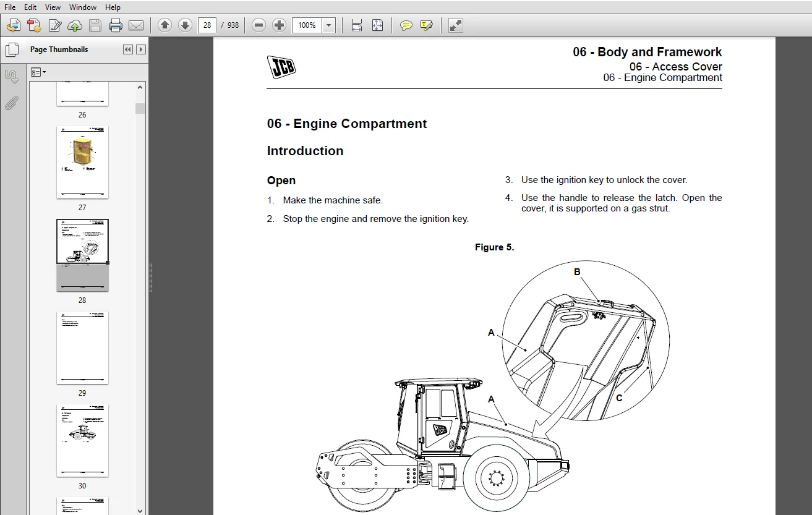This screenshot has height=515, width=812.
Task: Select the page 27 thumbnail
Action: [x=82, y=163]
